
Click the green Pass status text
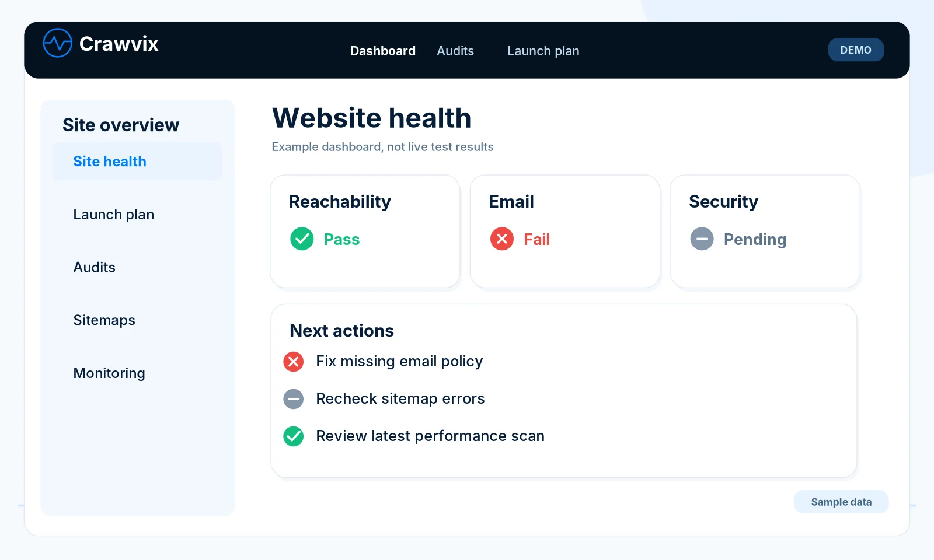[x=341, y=240]
